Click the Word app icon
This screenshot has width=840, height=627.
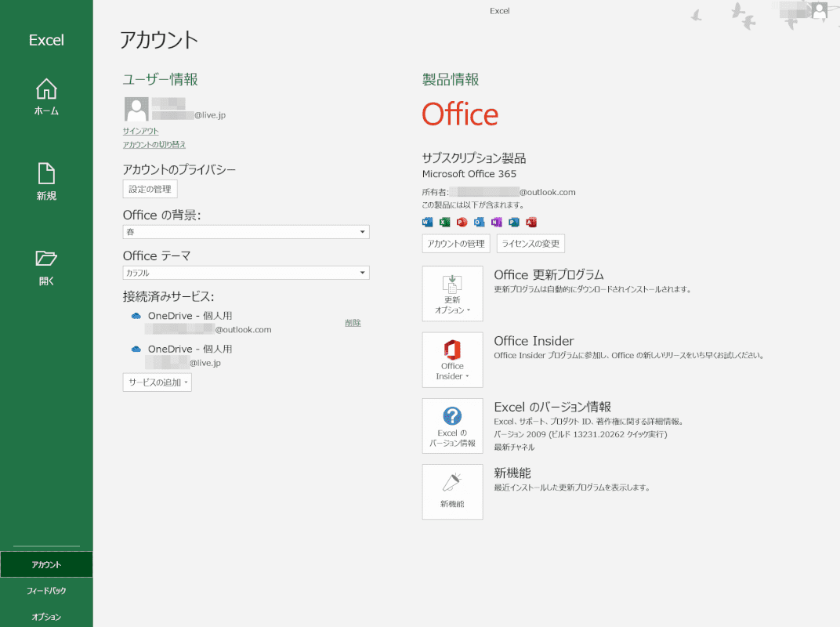tap(428, 223)
